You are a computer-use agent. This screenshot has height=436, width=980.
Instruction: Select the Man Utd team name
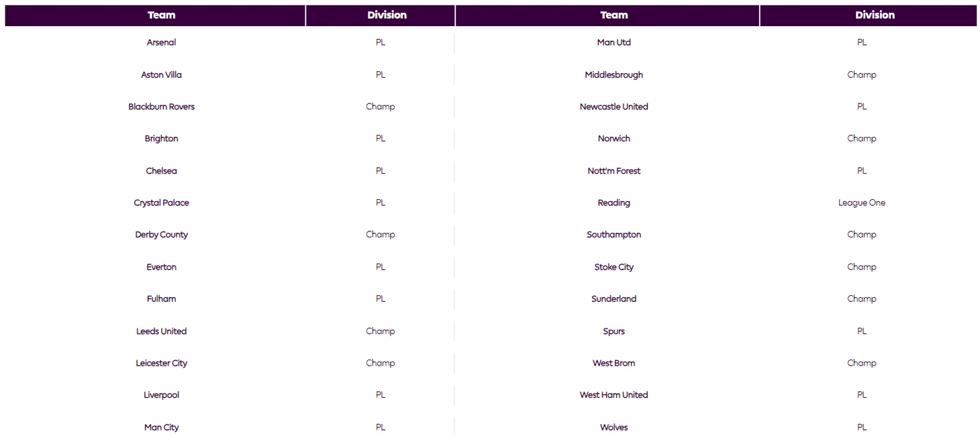pyautogui.click(x=614, y=42)
